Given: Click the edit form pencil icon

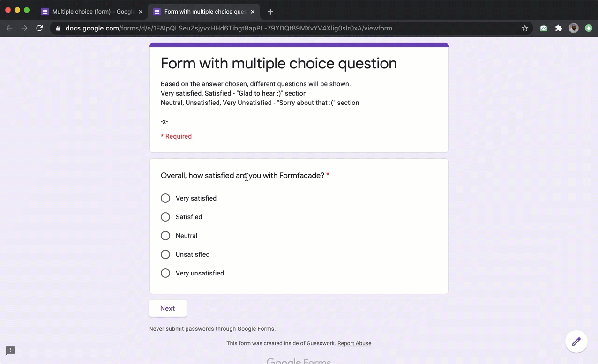Looking at the screenshot, I should click(x=576, y=342).
